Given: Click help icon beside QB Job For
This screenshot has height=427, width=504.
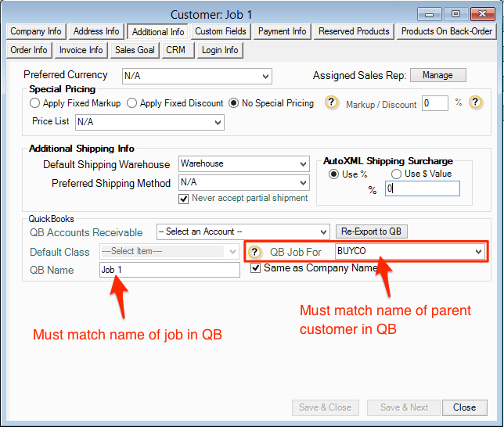Looking at the screenshot, I should point(254,252).
